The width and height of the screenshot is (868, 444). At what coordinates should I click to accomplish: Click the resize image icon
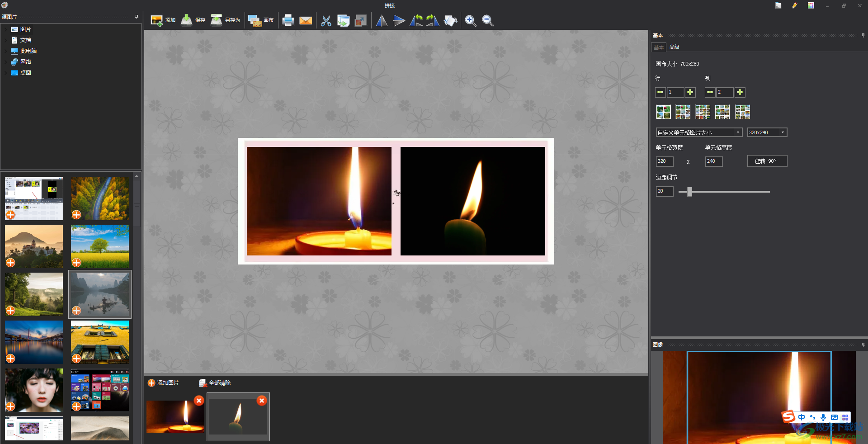pos(360,20)
